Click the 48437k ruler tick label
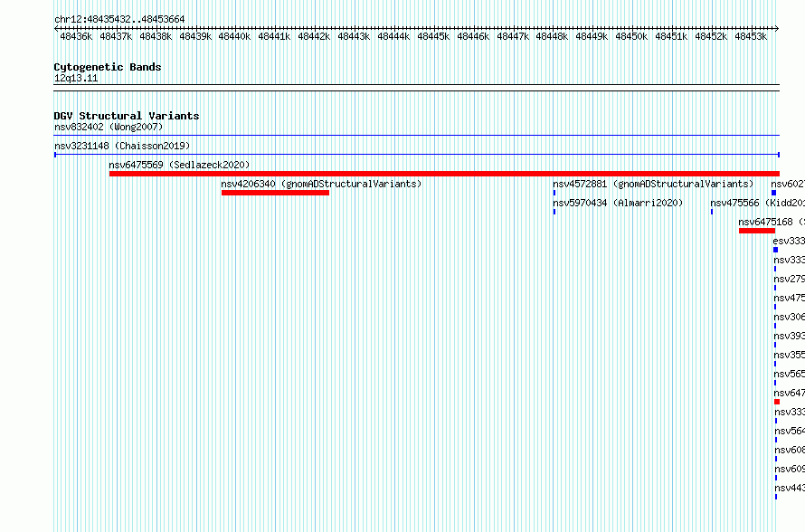This screenshot has width=805, height=532. 116,36
